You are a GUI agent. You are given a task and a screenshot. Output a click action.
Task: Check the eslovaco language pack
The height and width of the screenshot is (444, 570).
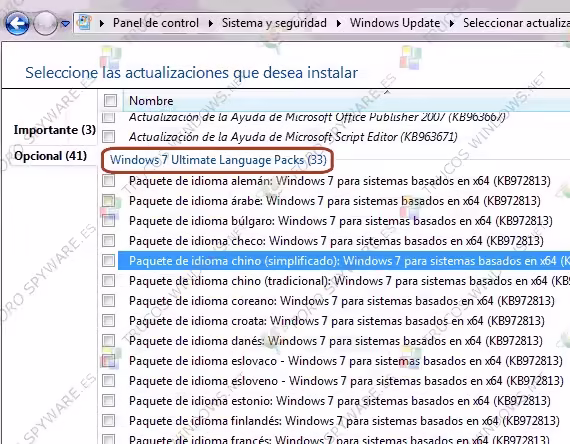pos(108,361)
